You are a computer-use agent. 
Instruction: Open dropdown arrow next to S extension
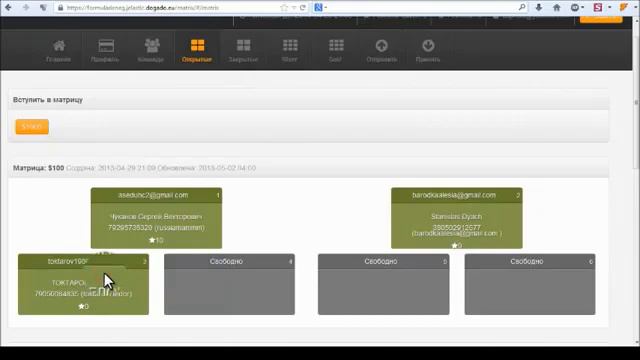[609, 7]
